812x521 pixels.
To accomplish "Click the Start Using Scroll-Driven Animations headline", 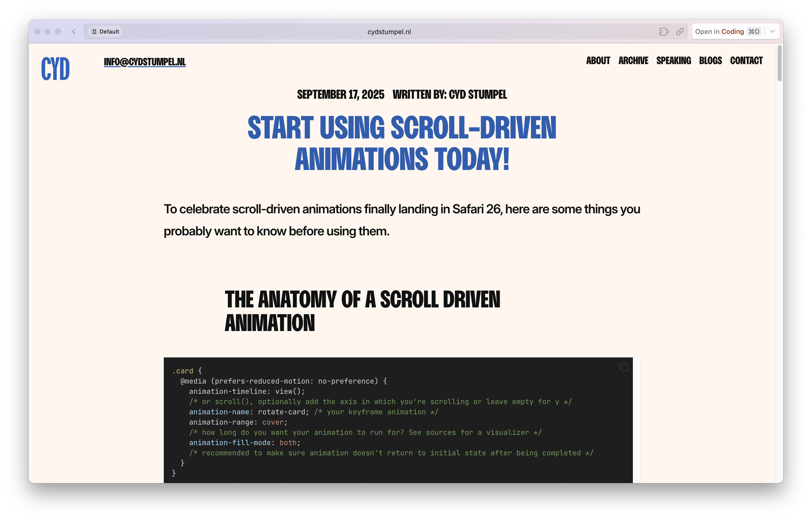I will coord(402,143).
